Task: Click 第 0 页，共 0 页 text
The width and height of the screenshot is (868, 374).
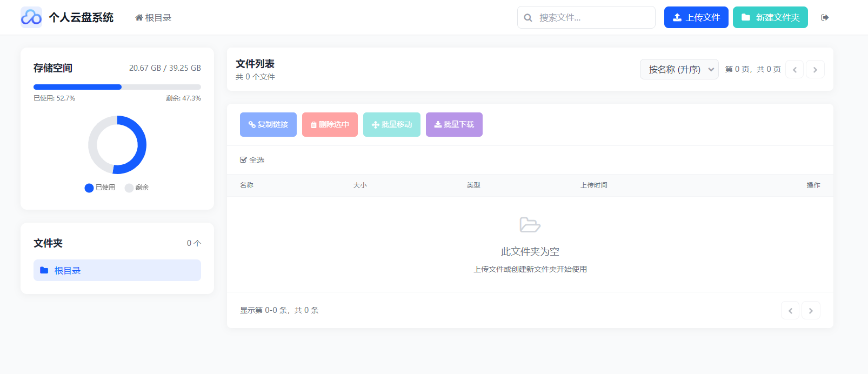Action: pyautogui.click(x=753, y=69)
